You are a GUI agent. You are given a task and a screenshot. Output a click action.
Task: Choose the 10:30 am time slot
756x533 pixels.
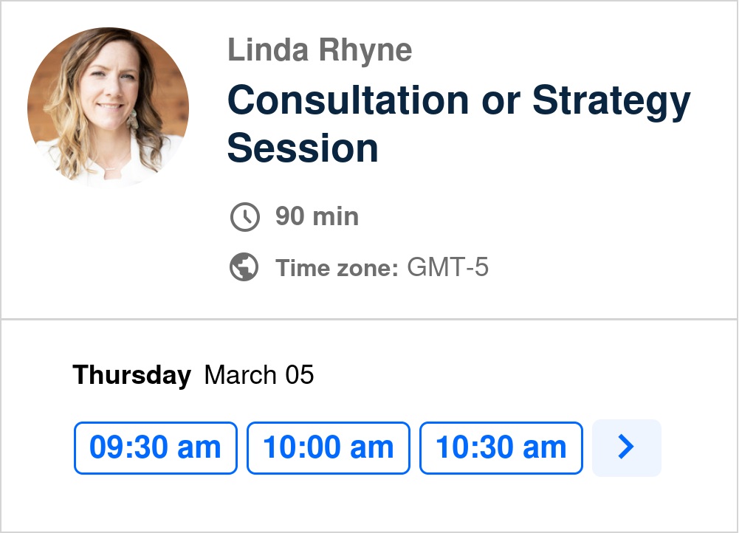[501, 447]
